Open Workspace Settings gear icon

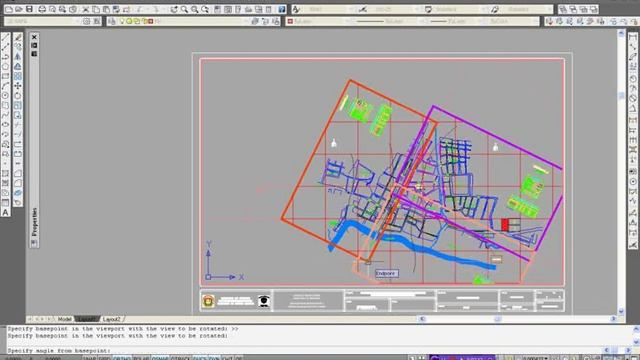[87, 21]
